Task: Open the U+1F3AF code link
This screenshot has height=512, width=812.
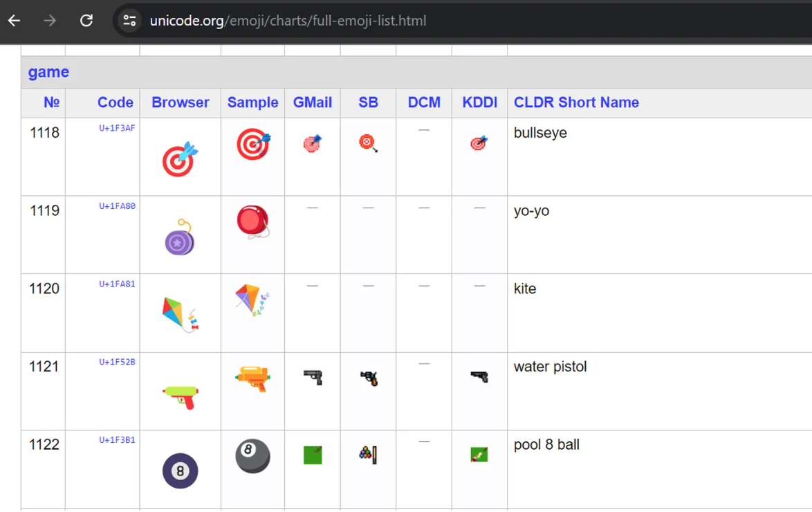Action: click(117, 128)
